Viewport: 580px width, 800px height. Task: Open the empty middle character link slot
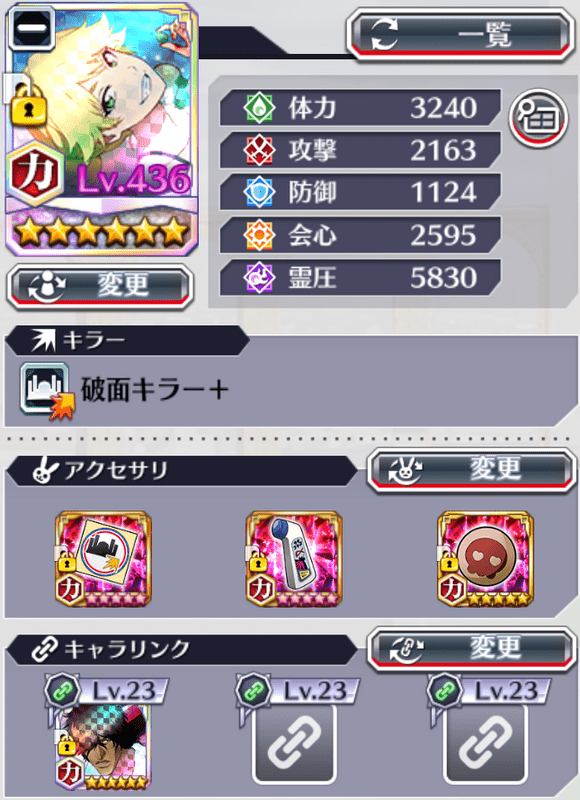click(x=294, y=743)
